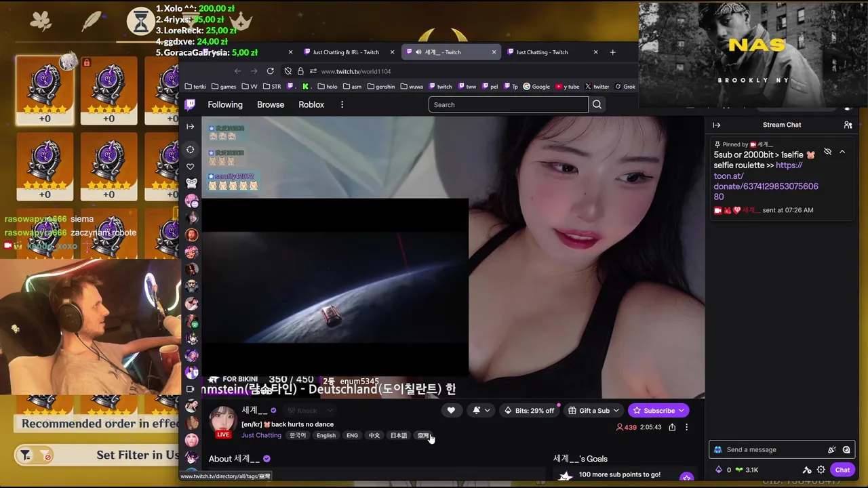Click the ENG stream tag
868x488 pixels.
tap(352, 435)
